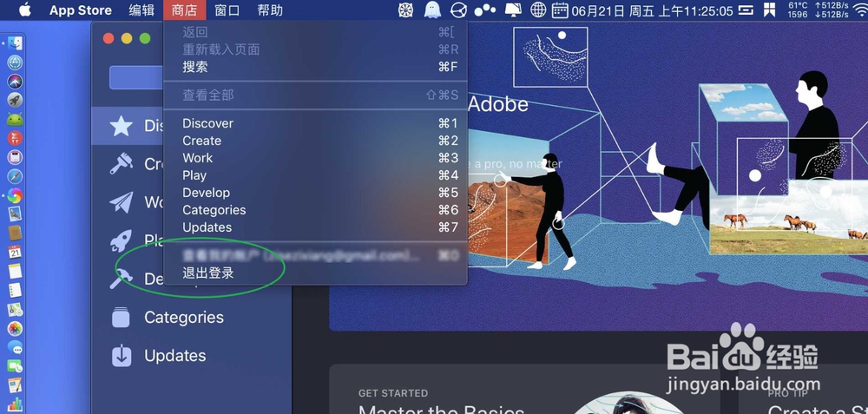Click the Discover star sidebar icon

coord(122,126)
